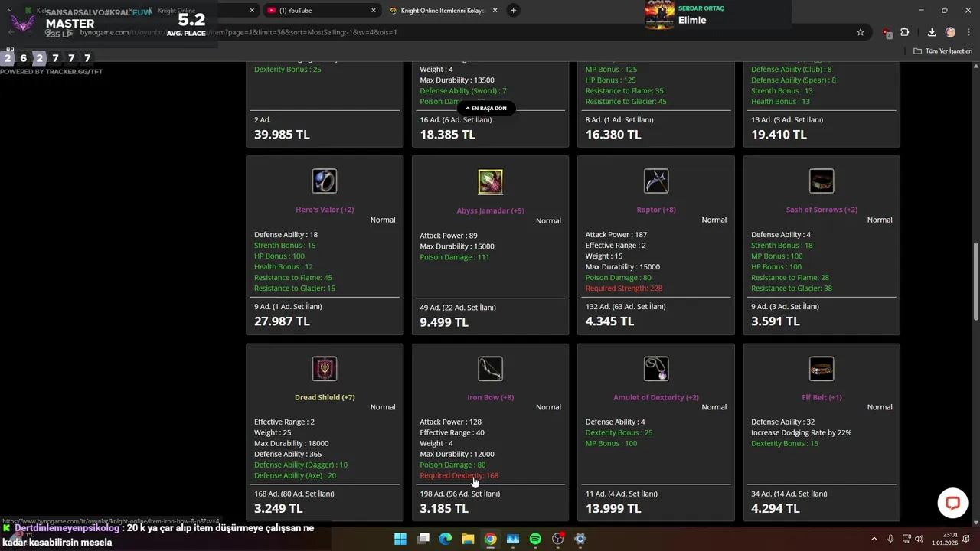980x551 pixels.
Task: Click the microphone icon in system tray
Action: (890, 539)
